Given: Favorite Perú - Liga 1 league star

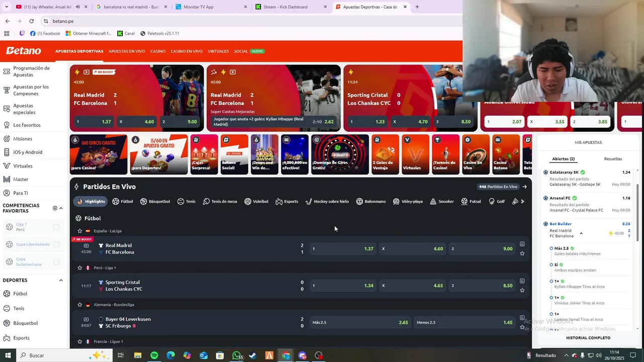Looking at the screenshot, I should tap(79, 267).
